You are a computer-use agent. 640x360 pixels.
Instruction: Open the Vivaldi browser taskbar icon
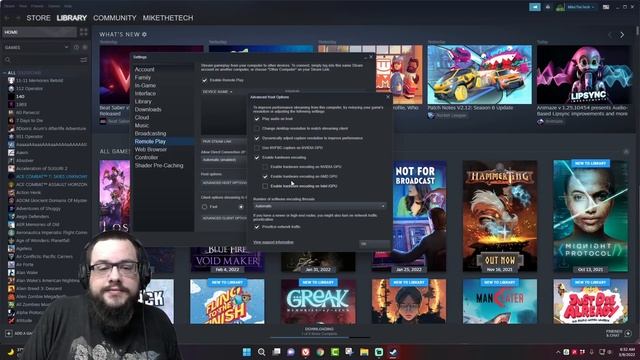click(306, 352)
